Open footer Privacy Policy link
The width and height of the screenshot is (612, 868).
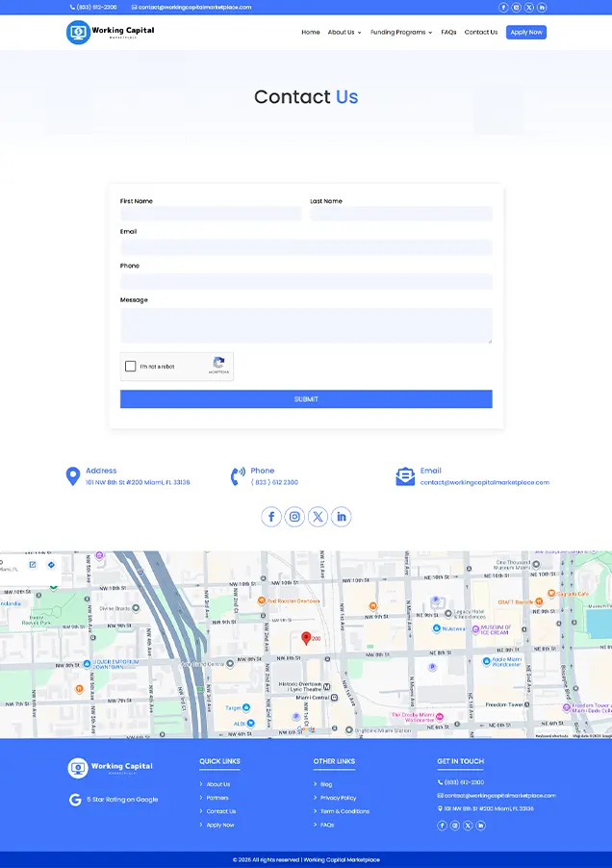(x=338, y=798)
